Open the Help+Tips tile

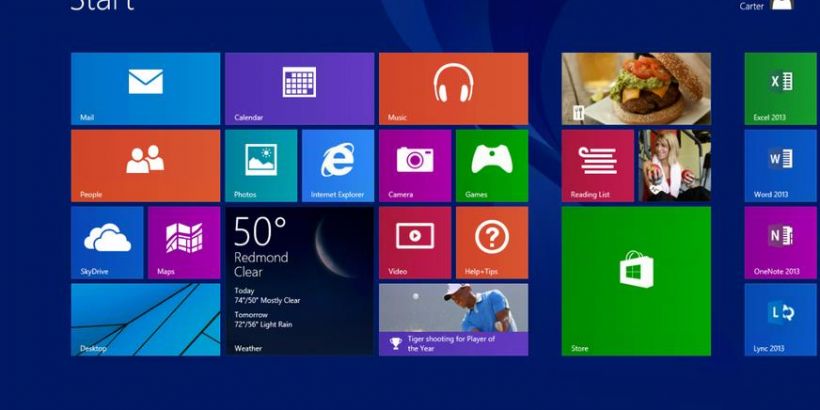[x=491, y=242]
